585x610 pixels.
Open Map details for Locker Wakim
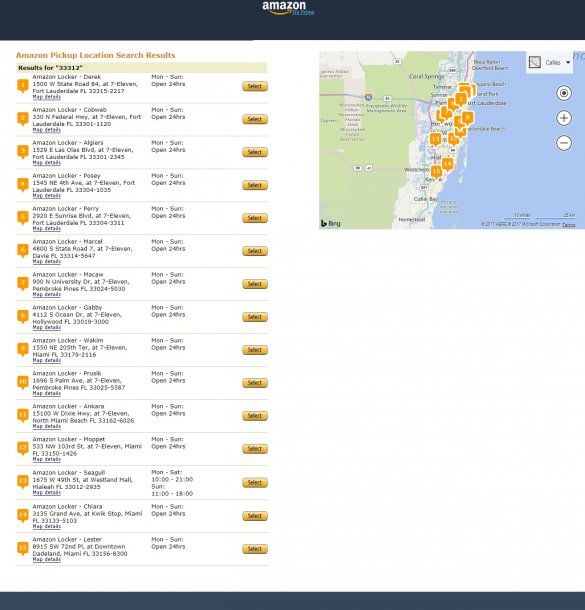(x=47, y=360)
